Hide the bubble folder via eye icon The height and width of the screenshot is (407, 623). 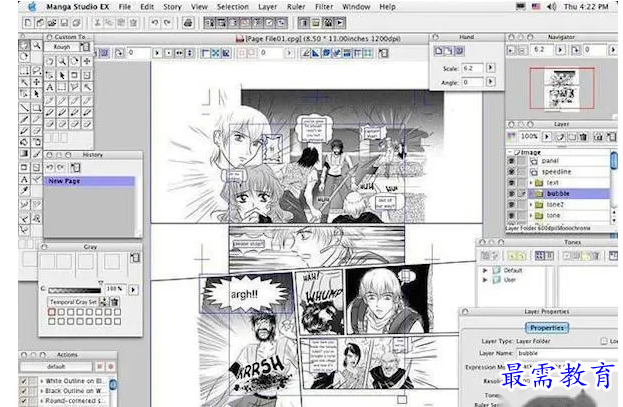[x=511, y=194]
